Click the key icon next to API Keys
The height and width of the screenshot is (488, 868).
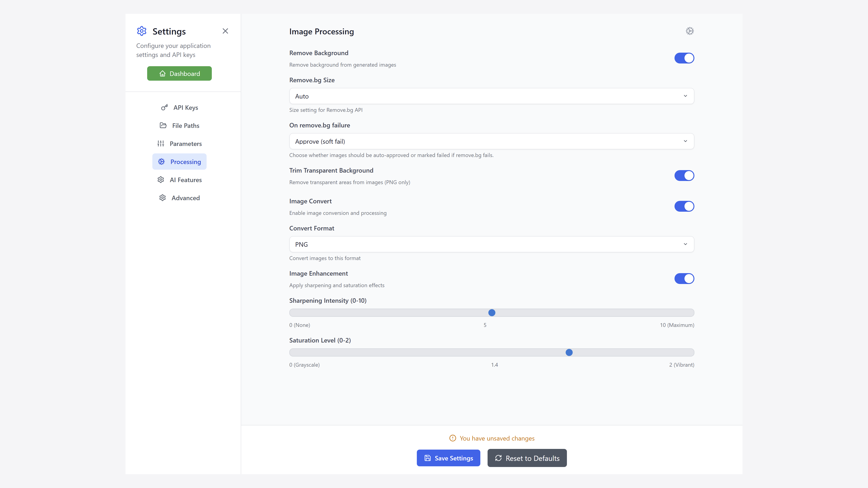pyautogui.click(x=164, y=108)
